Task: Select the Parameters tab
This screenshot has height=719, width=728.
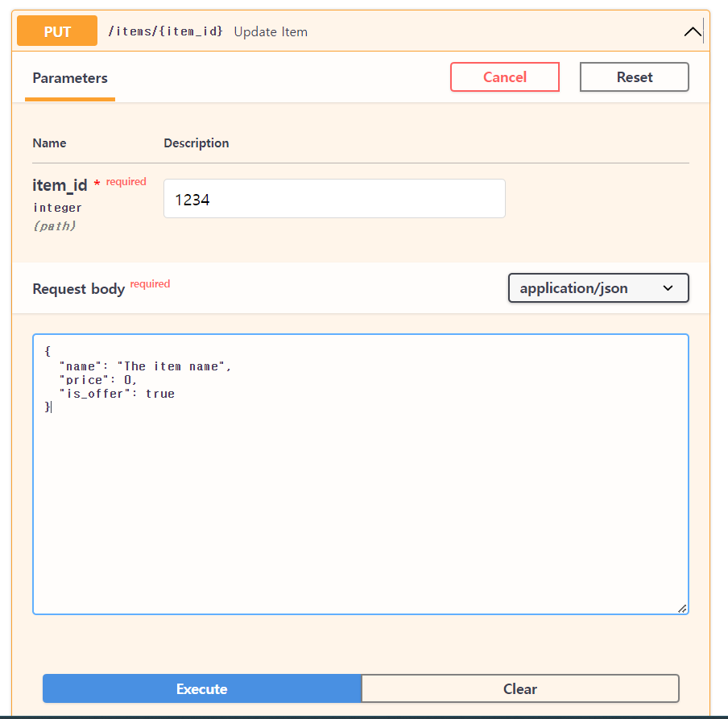Action: (x=70, y=78)
